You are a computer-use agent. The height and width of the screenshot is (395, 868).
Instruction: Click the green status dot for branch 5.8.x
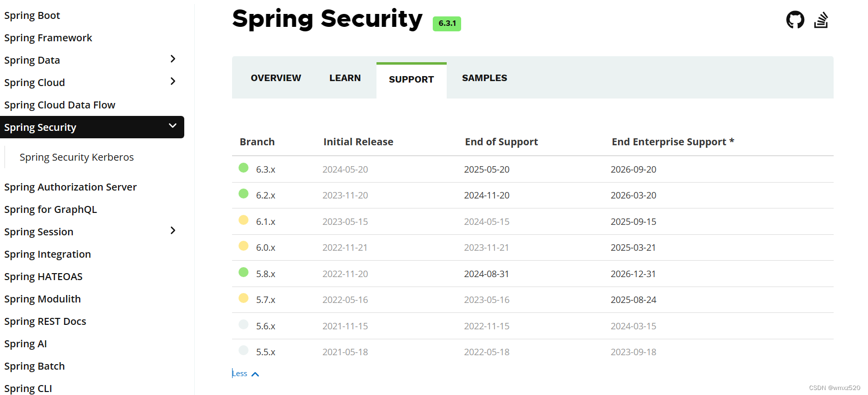tap(244, 272)
